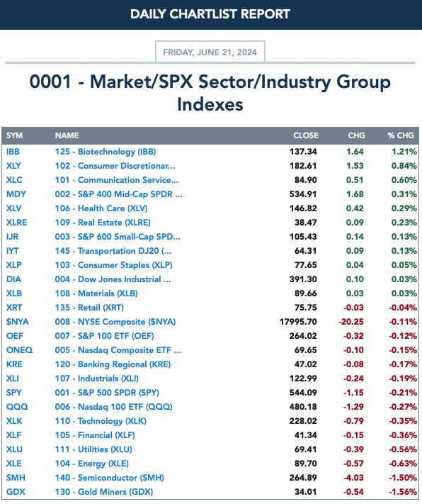The width and height of the screenshot is (422, 504).
Task: Open the Biotechnology (IBB) chart link
Action: (105, 152)
